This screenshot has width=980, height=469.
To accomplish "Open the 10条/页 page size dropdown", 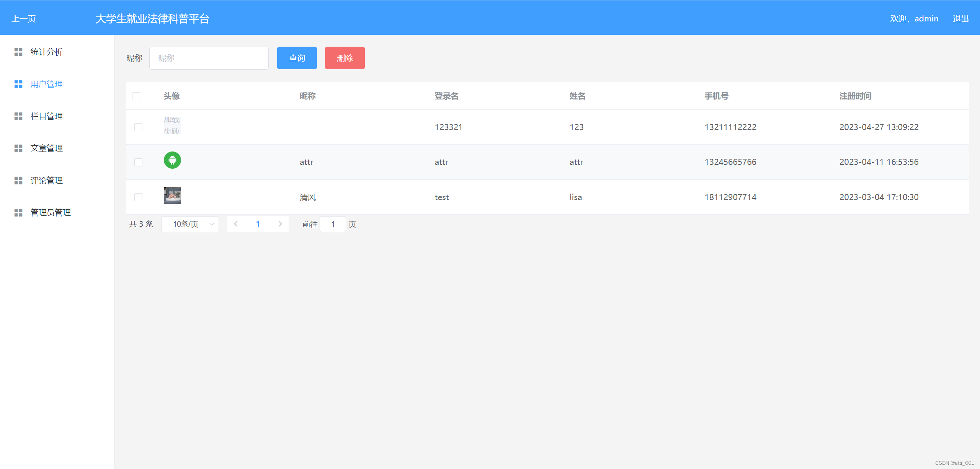I will (190, 224).
